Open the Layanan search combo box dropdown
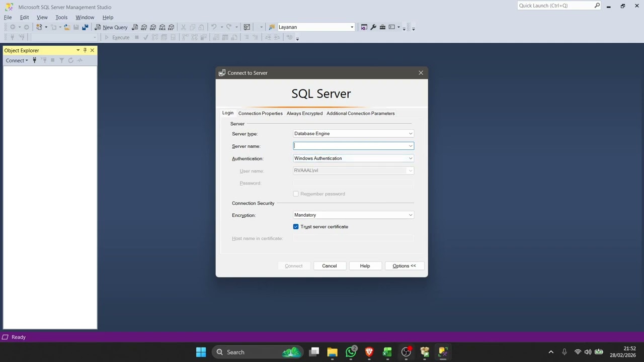 pos(352,27)
